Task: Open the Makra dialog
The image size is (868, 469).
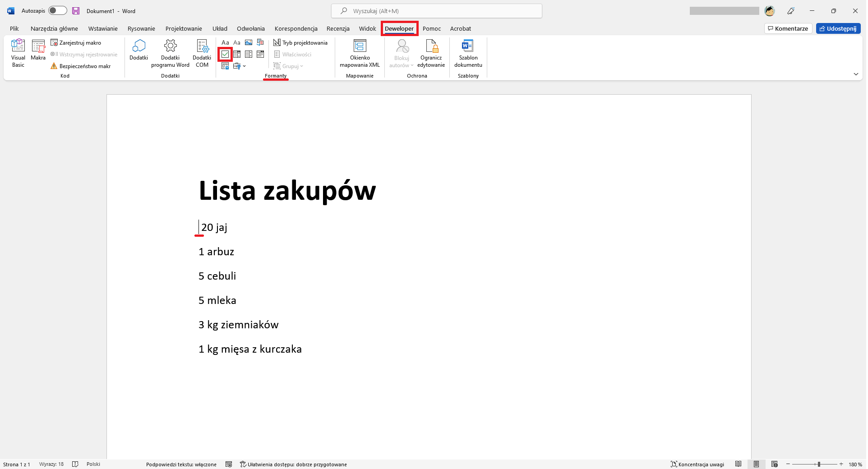Action: click(x=38, y=50)
